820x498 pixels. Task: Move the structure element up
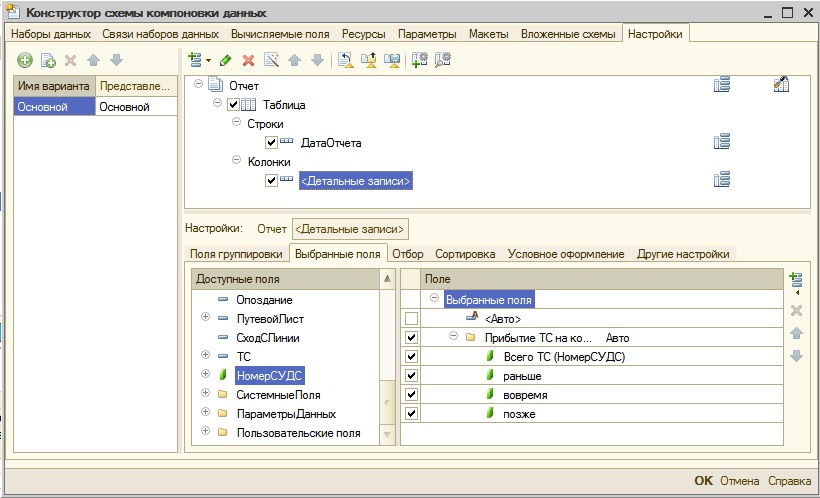click(294, 60)
